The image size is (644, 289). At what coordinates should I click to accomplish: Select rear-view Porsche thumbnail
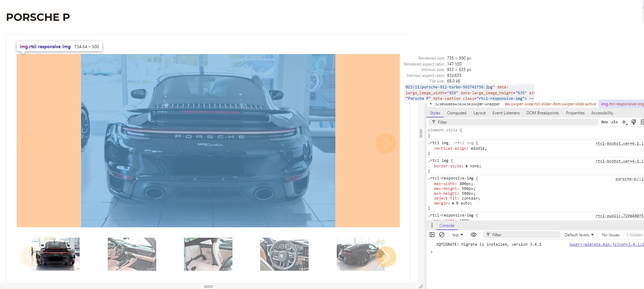(55, 254)
